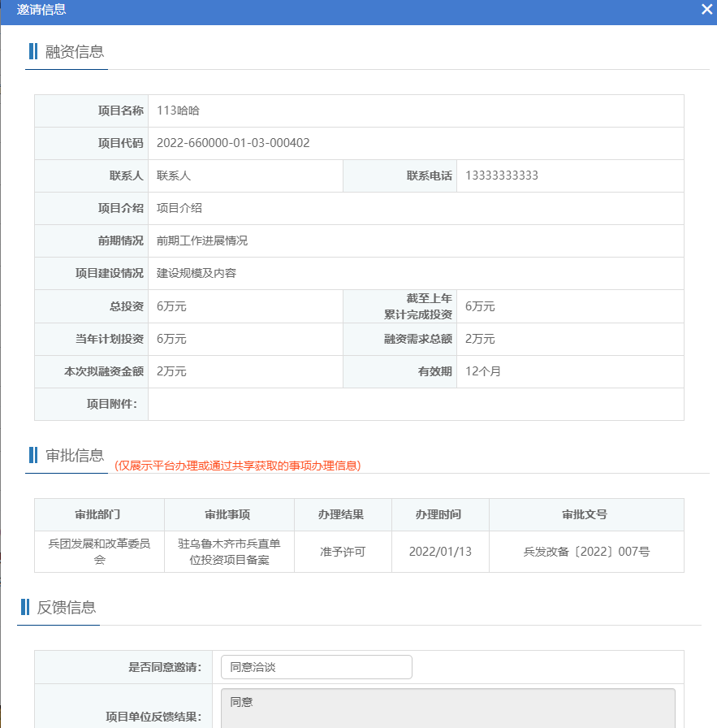Click the project name value 113哈哈

[178, 110]
